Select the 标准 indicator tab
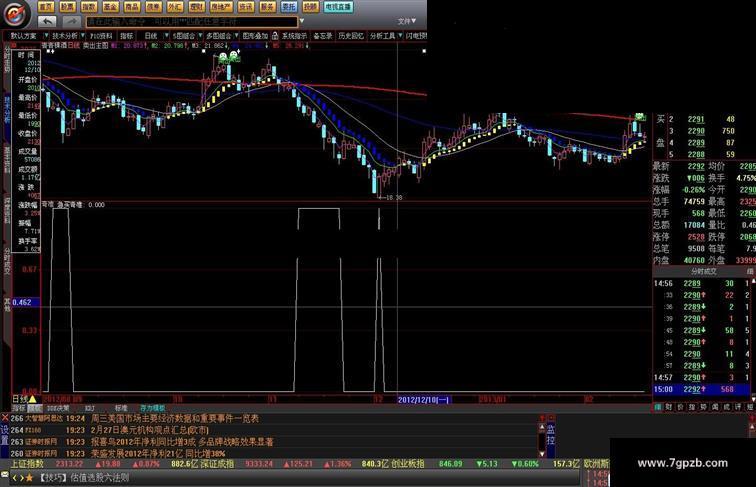This screenshot has width=756, height=487. click(121, 408)
